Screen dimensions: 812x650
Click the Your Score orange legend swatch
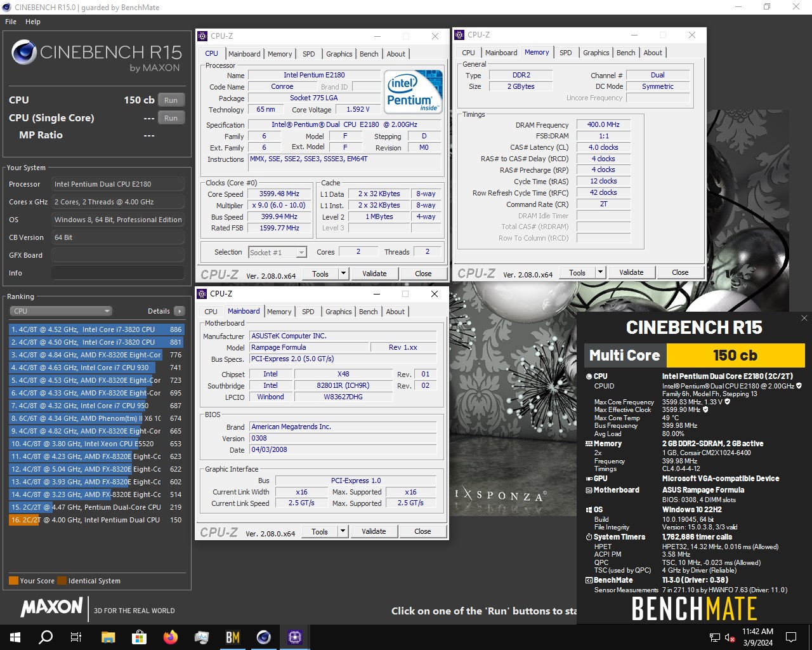tap(13, 581)
